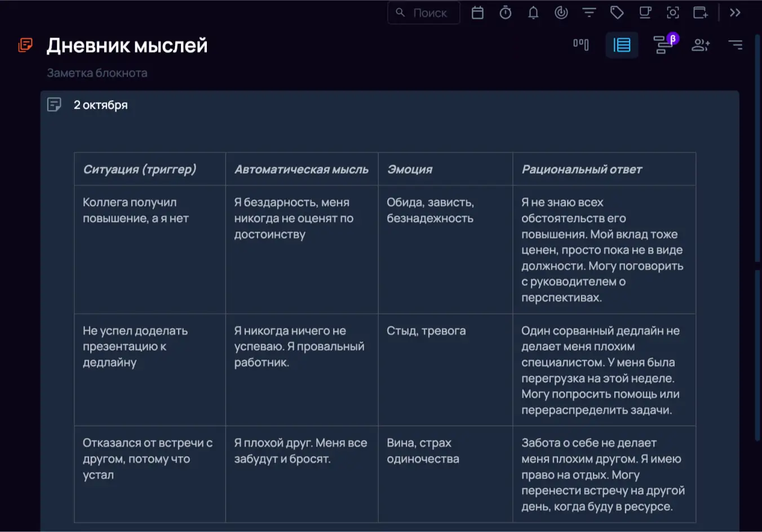The height and width of the screenshot is (532, 762).
Task: Click the stopwatch timer icon
Action: (506, 13)
